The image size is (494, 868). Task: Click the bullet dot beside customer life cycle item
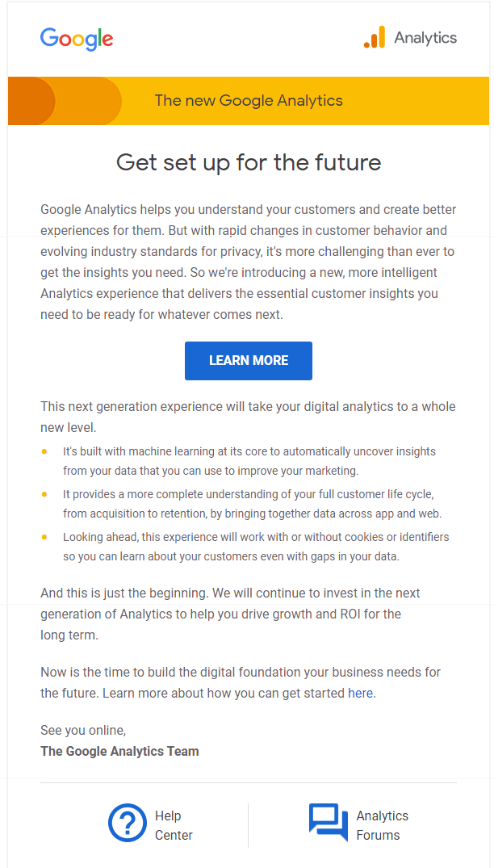point(44,493)
